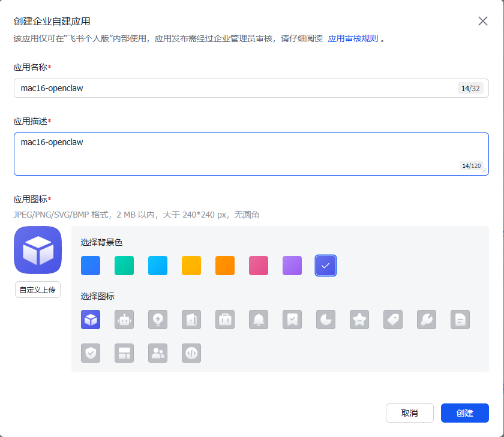The height and width of the screenshot is (437, 504).
Task: Select the blue background color
Action: click(91, 265)
